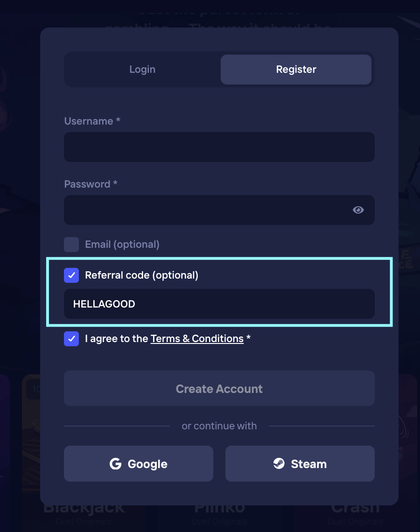Image resolution: width=420 pixels, height=532 pixels.
Task: Open the Crash game card
Action: tap(356, 513)
